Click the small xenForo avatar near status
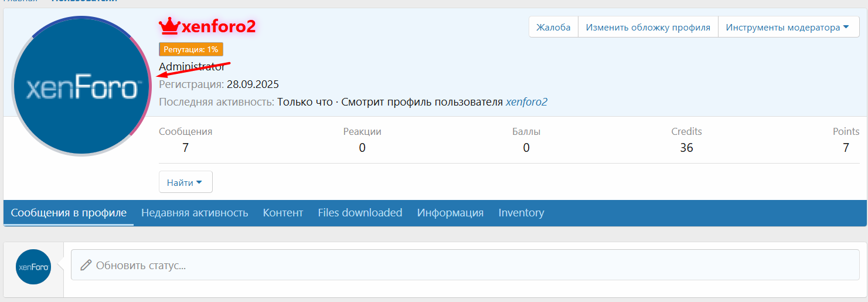This screenshot has width=868, height=302. coord(33,267)
